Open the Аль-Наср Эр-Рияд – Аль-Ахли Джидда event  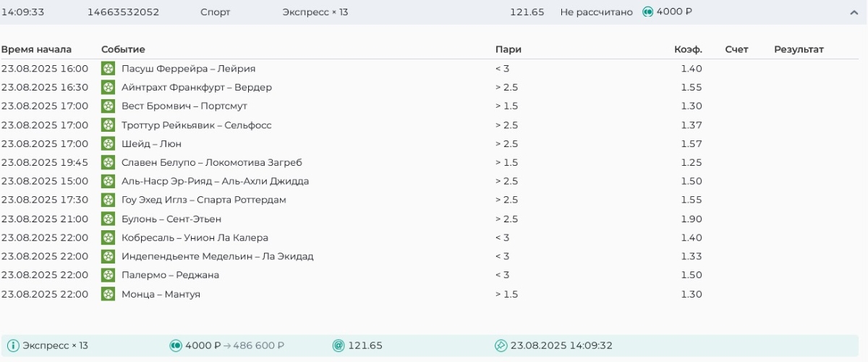(x=215, y=181)
